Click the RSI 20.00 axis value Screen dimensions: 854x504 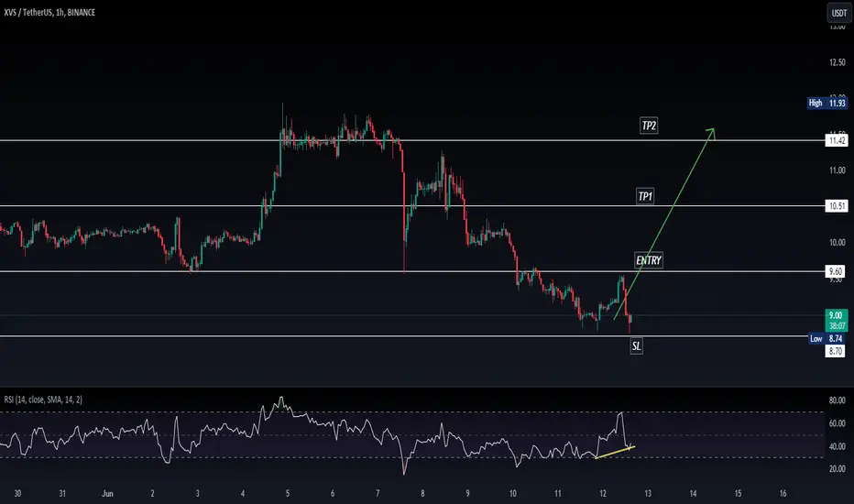pos(838,468)
